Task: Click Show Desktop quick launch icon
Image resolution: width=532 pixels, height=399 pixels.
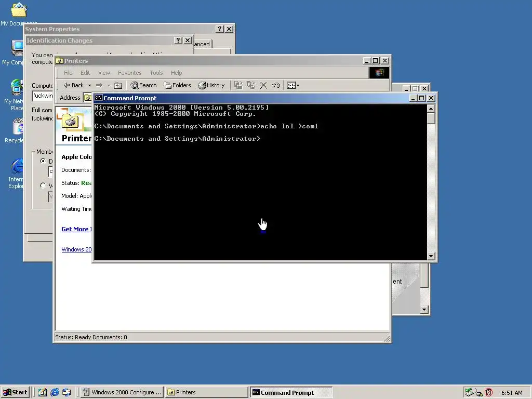Action: click(43, 392)
